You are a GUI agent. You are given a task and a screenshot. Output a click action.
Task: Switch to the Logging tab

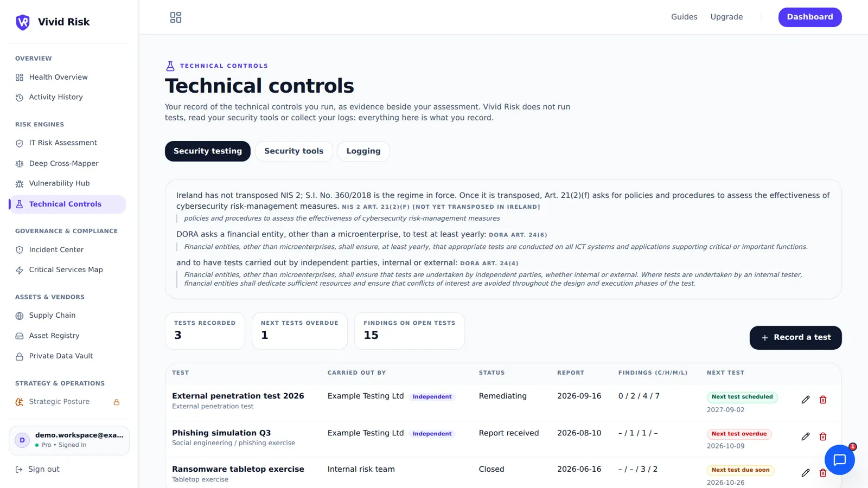click(x=363, y=151)
